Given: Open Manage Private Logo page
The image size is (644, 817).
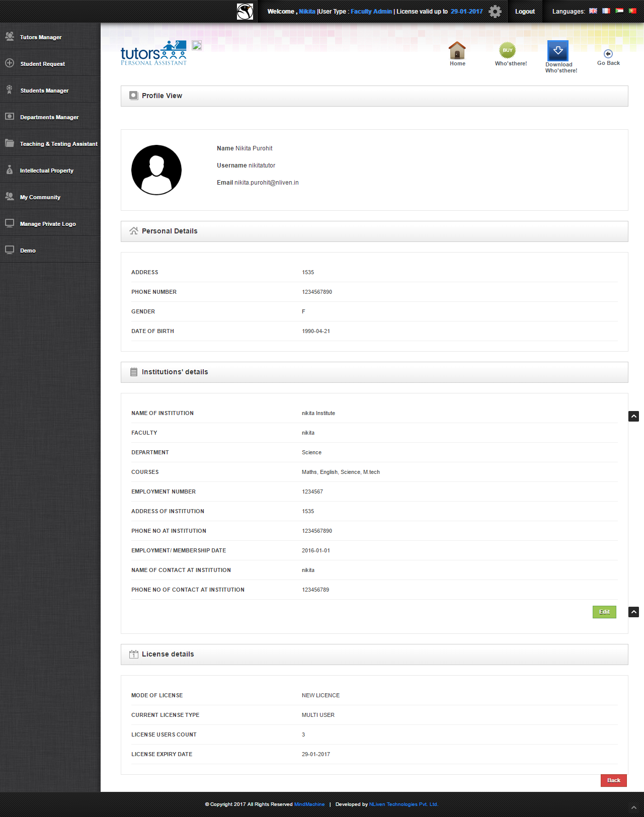Looking at the screenshot, I should 50,223.
